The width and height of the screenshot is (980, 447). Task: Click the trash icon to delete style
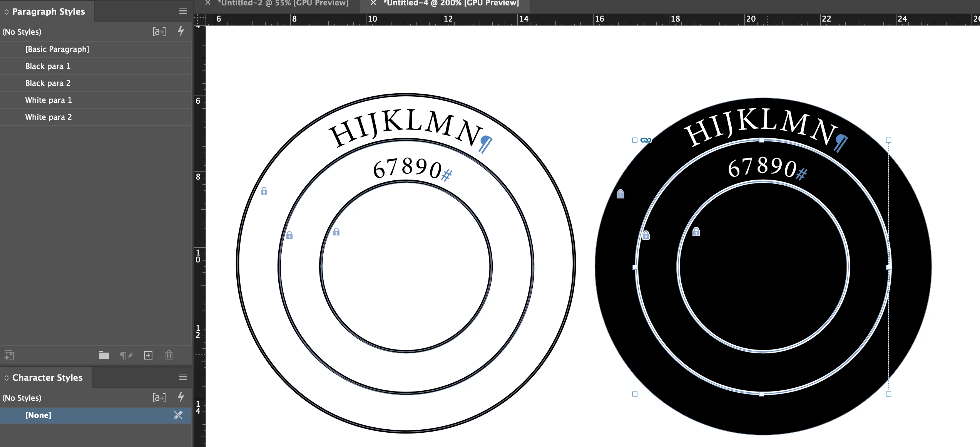[x=169, y=355]
